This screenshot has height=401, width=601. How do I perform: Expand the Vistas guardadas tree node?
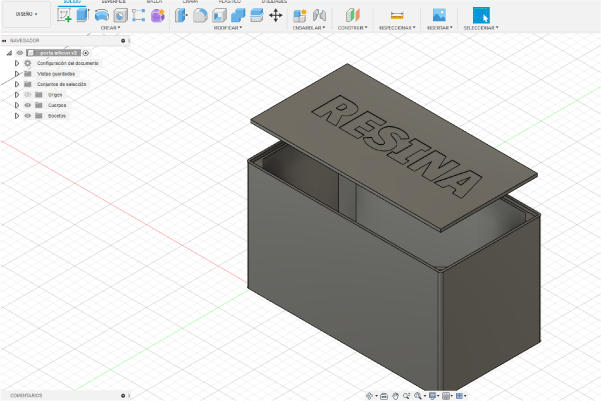tap(17, 73)
